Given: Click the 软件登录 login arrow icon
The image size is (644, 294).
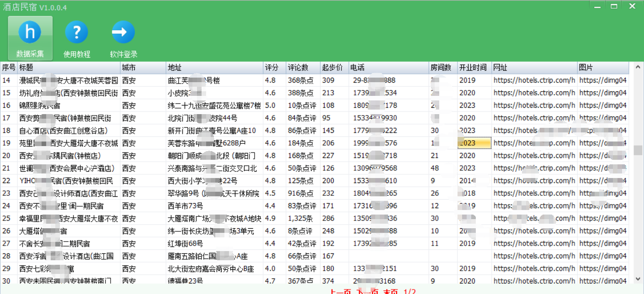Looking at the screenshot, I should coord(123,32).
